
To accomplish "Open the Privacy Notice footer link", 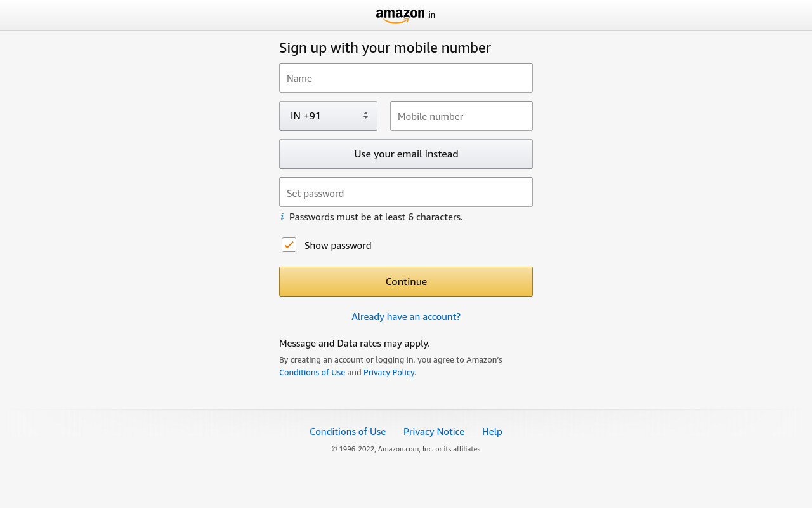I will point(434,431).
